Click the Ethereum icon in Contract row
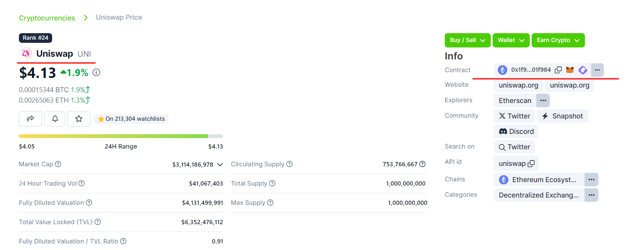The height and width of the screenshot is (250, 644). click(x=502, y=70)
